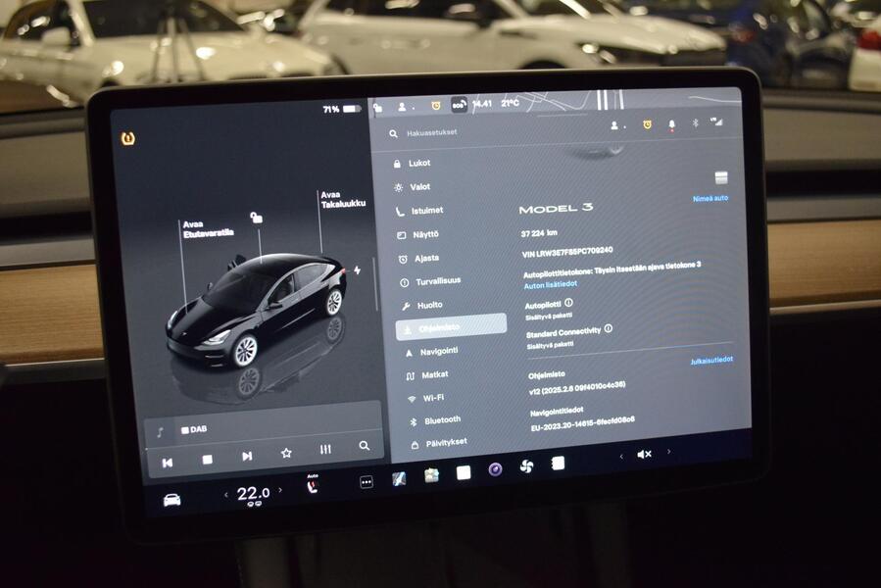Click the chevron right of the volume control

coord(668,452)
